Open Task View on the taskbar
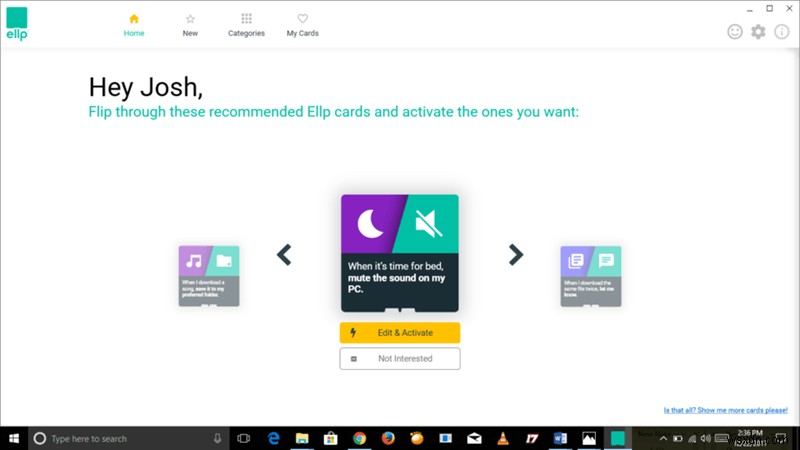The height and width of the screenshot is (450, 800). 244,438
